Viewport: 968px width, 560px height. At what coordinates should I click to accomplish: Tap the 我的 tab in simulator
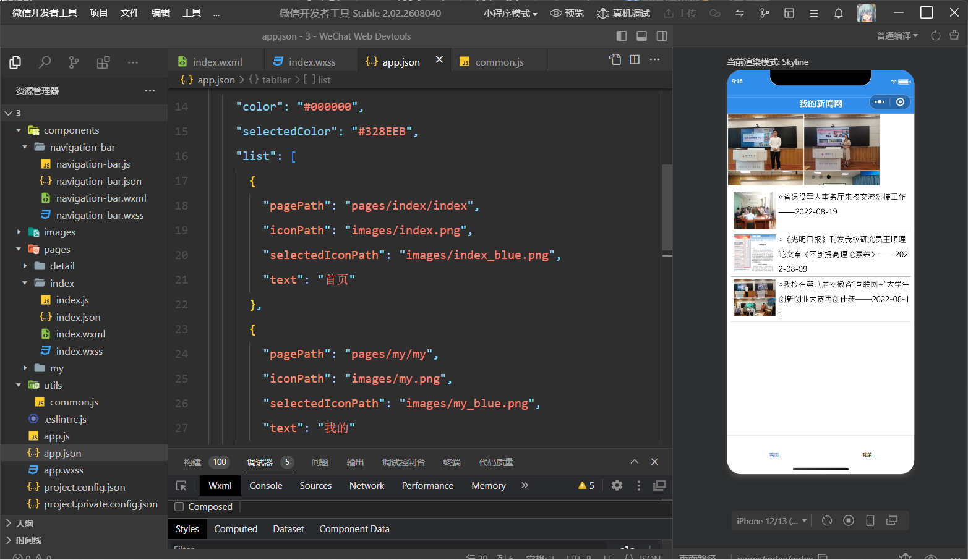[867, 455]
